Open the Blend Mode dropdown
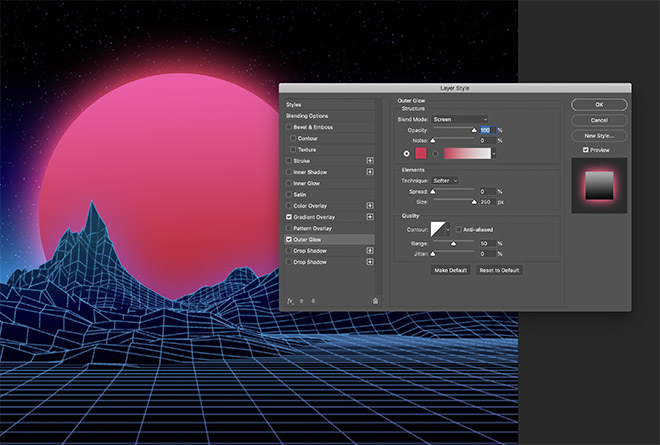 (459, 119)
